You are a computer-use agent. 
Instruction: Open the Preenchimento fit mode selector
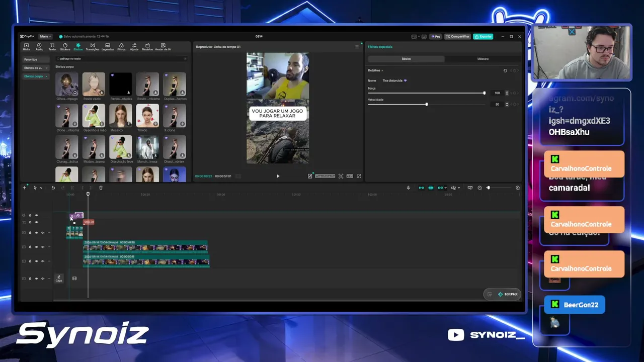tap(325, 176)
